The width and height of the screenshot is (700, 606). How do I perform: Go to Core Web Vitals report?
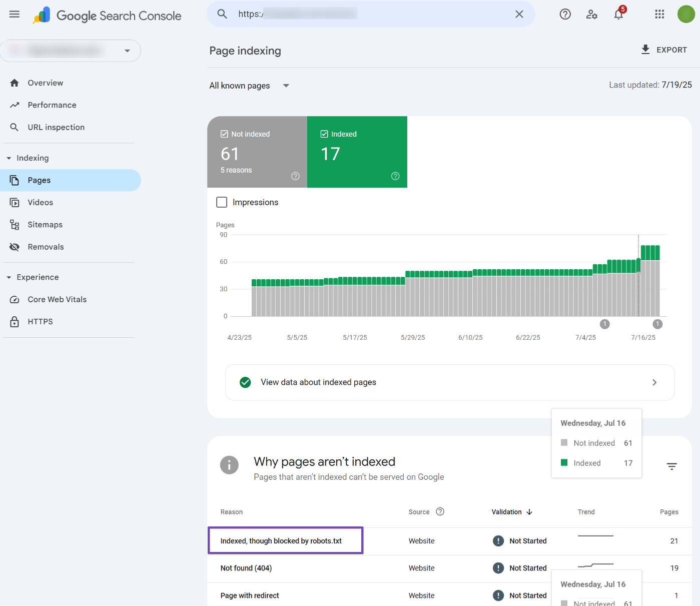click(57, 299)
